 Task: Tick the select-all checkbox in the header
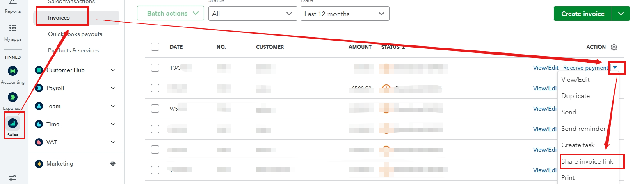coord(155,47)
